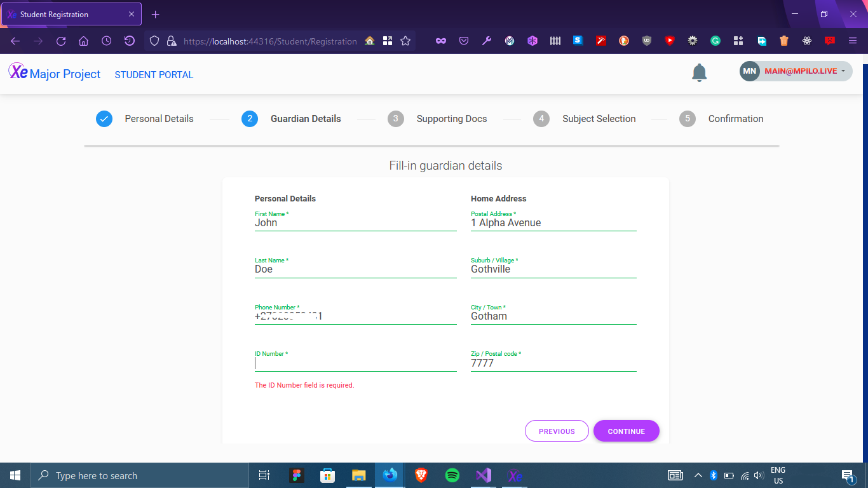This screenshot has height=488, width=868.
Task: Click 'The ID Number field is required.' message
Action: [304, 385]
